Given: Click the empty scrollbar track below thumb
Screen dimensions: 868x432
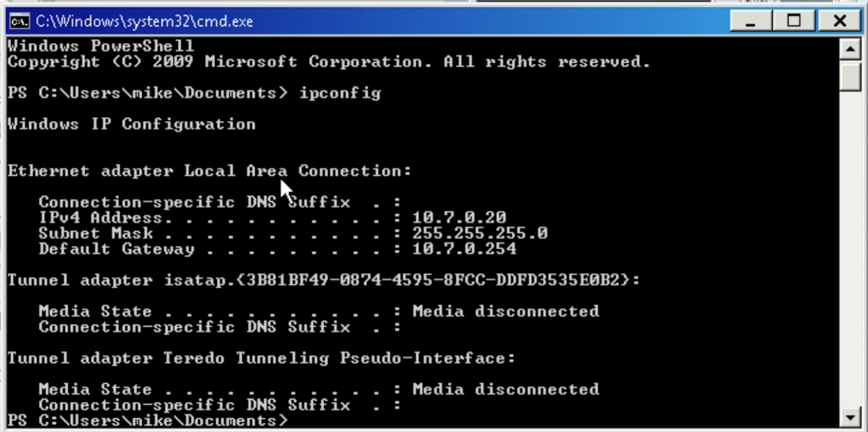Looking at the screenshot, I should pyautogui.click(x=850, y=250).
